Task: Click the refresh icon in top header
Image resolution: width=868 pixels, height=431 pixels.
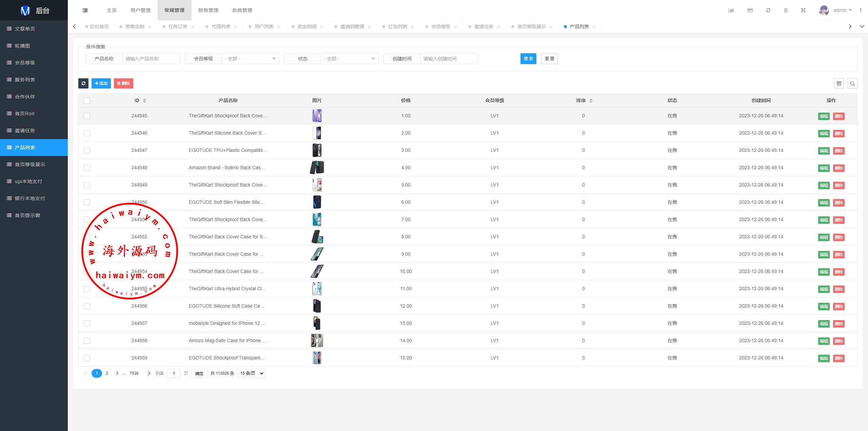Action: 768,10
